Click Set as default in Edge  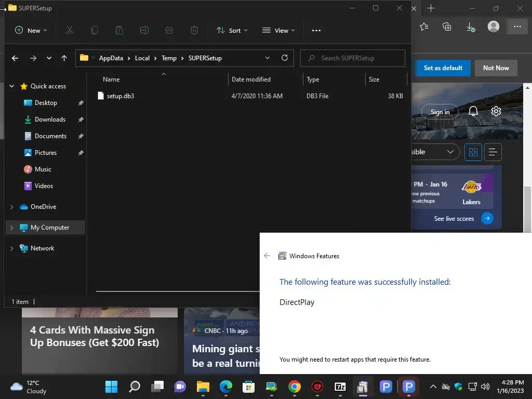[443, 68]
